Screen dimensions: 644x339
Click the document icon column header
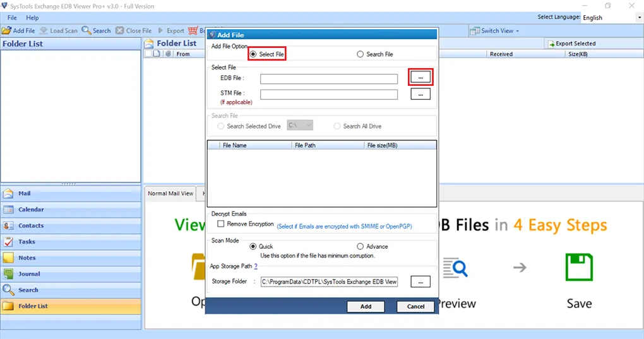coord(157,54)
